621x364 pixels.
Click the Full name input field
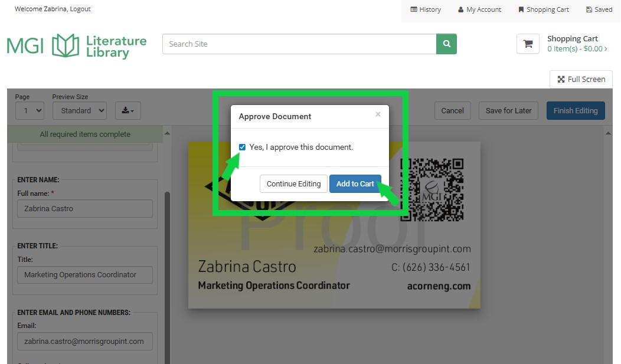click(85, 208)
